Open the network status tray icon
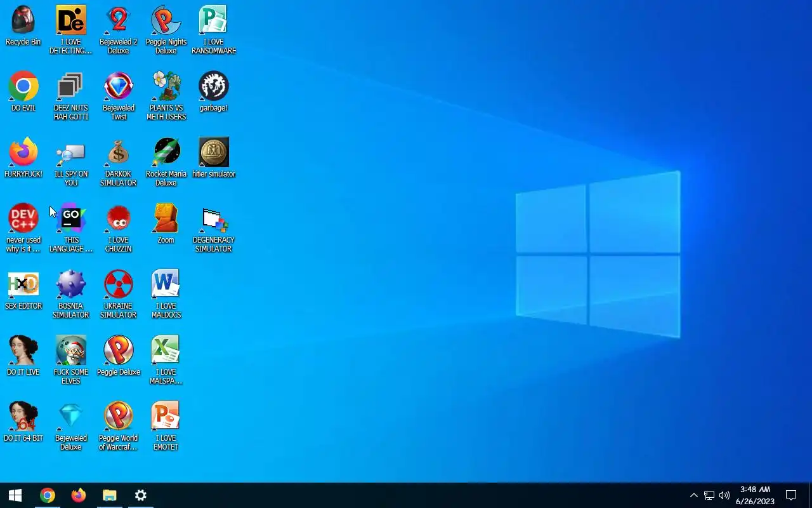 point(709,495)
